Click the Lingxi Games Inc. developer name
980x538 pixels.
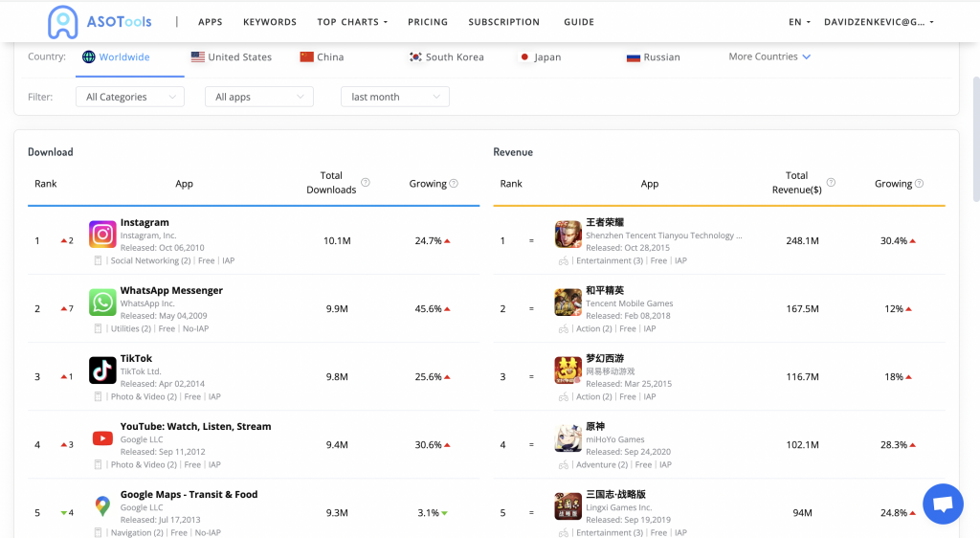[619, 507]
